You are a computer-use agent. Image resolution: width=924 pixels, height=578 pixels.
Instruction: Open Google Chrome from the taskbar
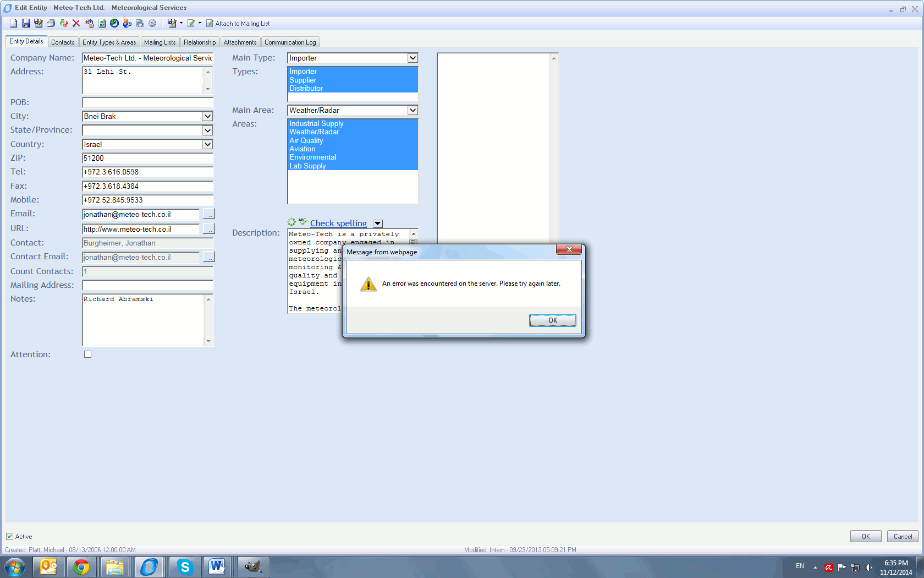(81, 566)
